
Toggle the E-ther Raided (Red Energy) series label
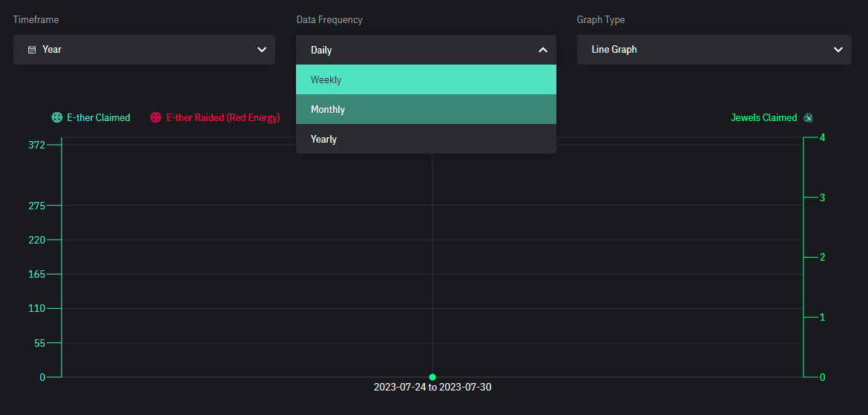[x=223, y=117]
